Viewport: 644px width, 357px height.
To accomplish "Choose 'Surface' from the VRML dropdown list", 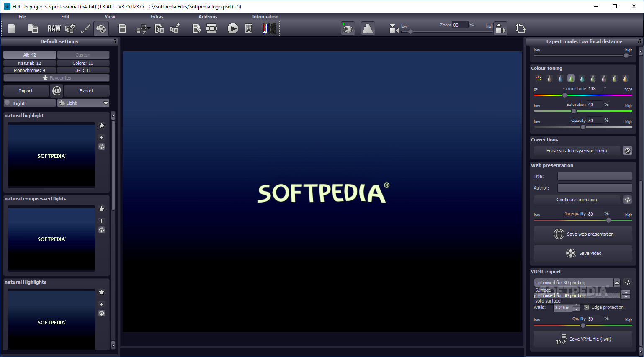I will [x=577, y=290].
